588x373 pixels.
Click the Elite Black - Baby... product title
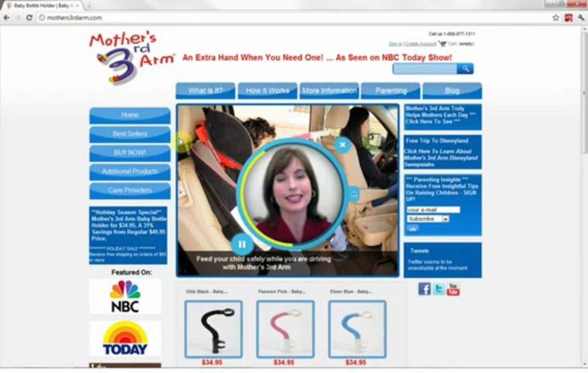[x=207, y=291]
